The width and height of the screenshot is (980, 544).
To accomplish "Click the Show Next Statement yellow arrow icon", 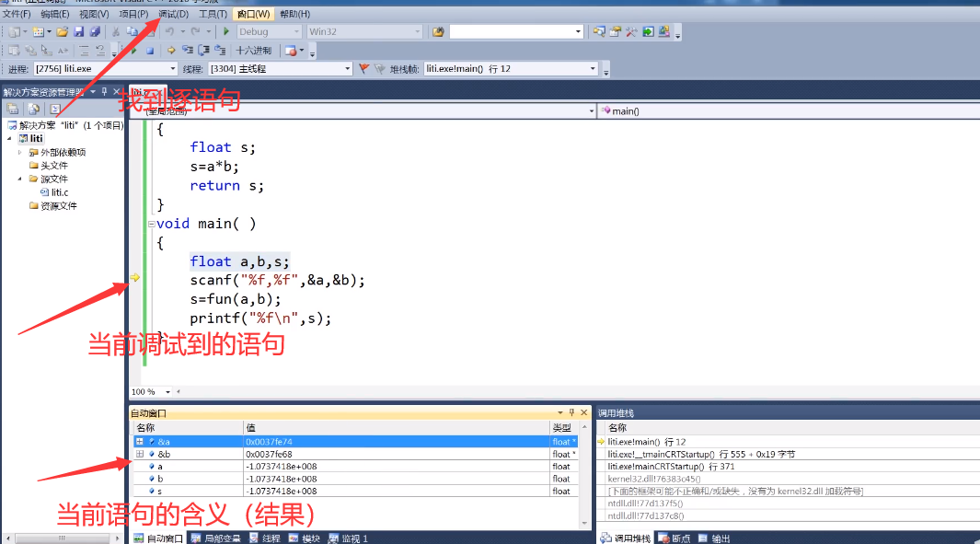I will (171, 50).
